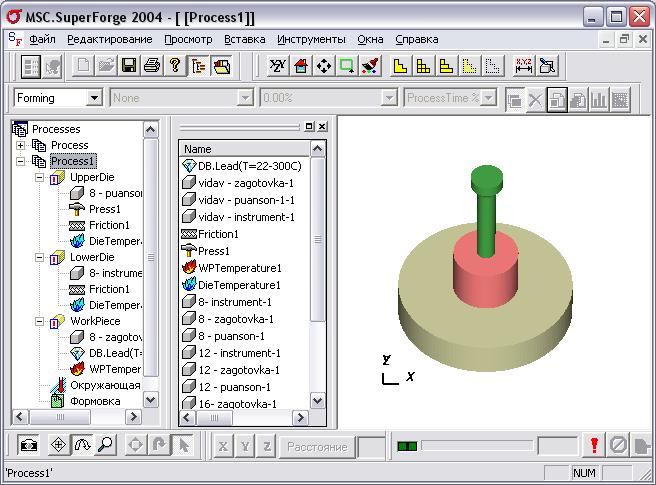This screenshot has height=485, width=656.
Task: Click the XYZ axes view icon
Action: pyautogui.click(x=277, y=66)
